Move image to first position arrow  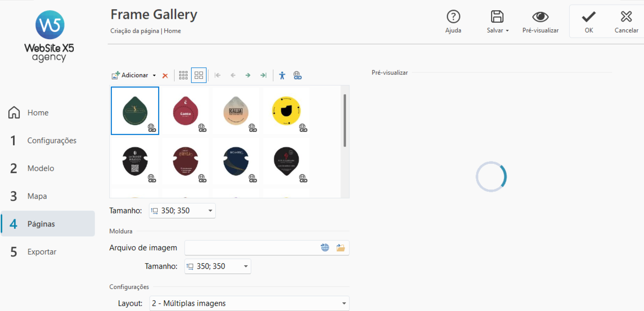pyautogui.click(x=217, y=75)
